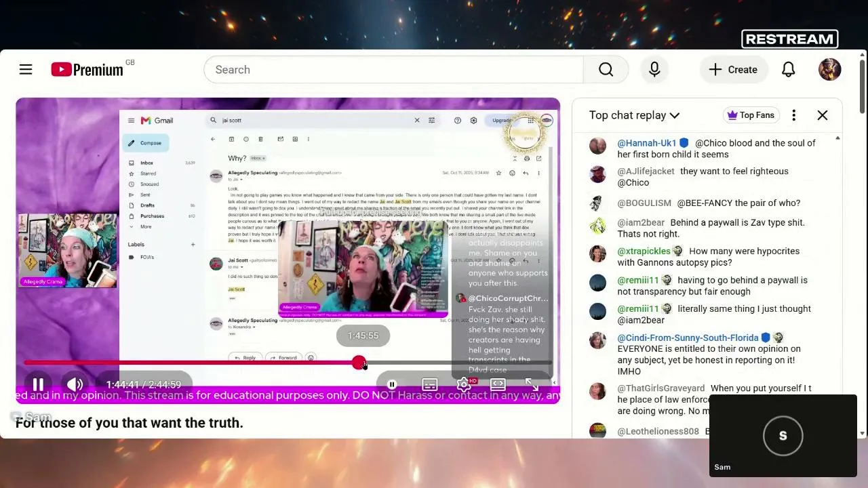Start voice search with microphone

point(654,70)
